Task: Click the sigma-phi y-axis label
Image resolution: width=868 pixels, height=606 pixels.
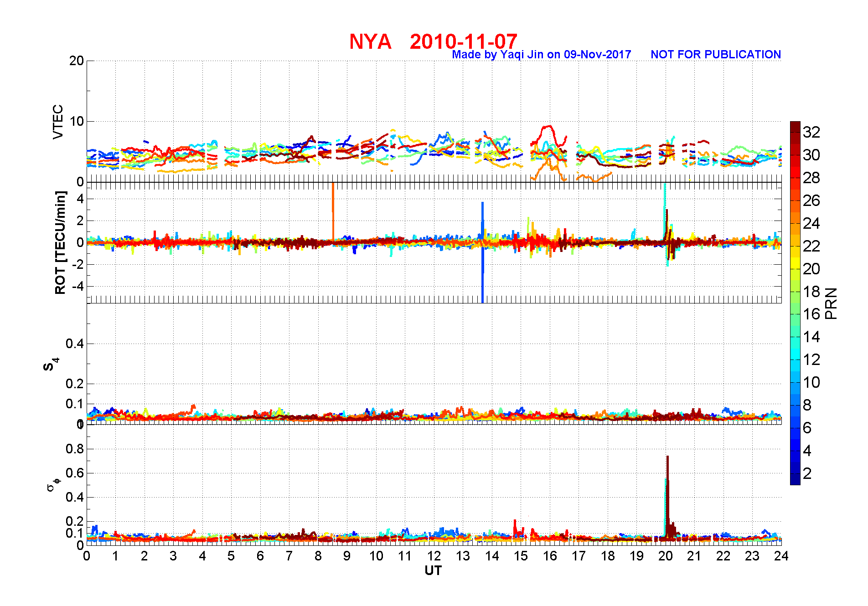Action: tap(52, 484)
